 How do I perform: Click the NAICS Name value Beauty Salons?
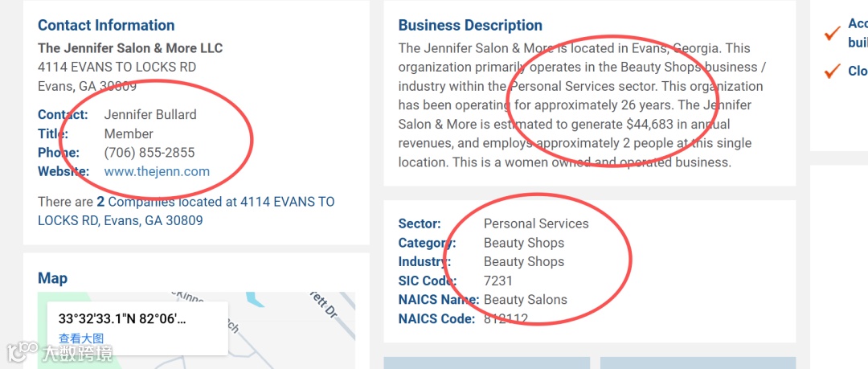(x=526, y=300)
